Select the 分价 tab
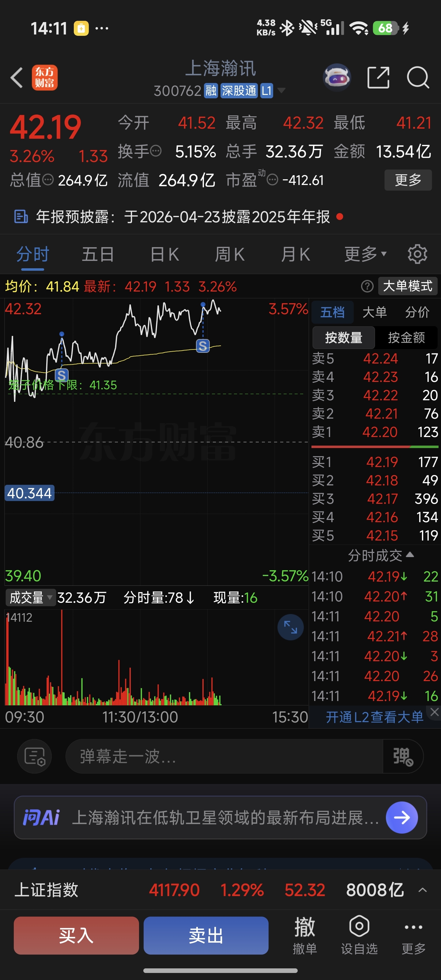Viewport: 441px width, 980px height. (x=417, y=312)
